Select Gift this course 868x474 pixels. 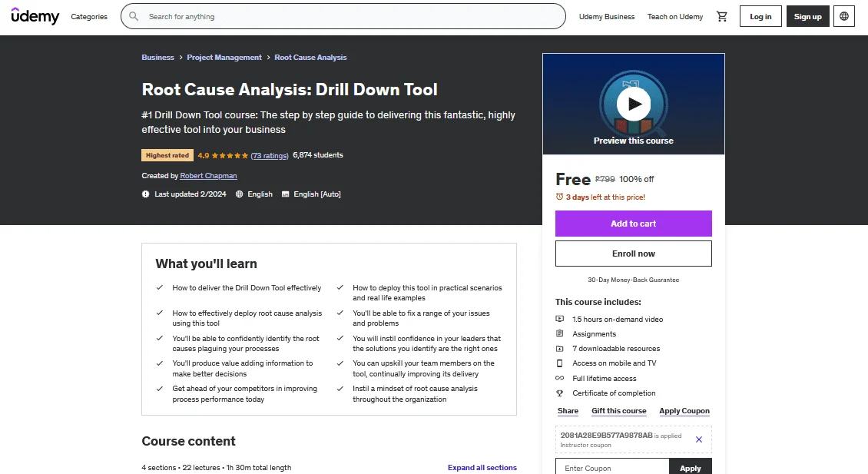pos(619,411)
